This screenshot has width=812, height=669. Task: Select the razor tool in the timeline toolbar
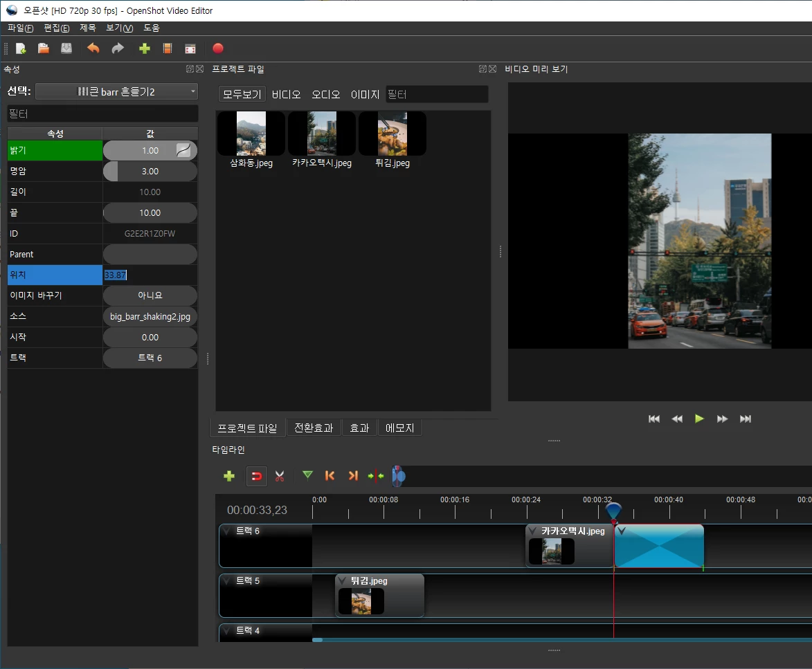tap(280, 476)
